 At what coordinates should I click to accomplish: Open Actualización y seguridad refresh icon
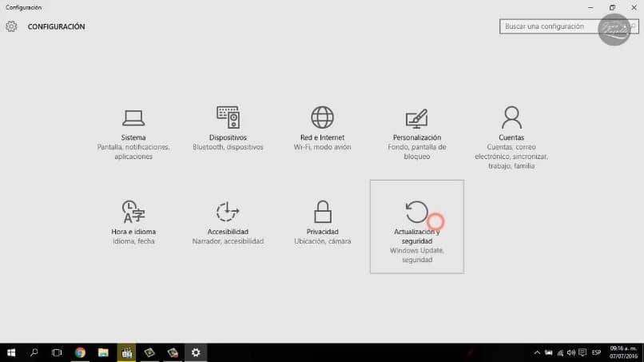(416, 212)
